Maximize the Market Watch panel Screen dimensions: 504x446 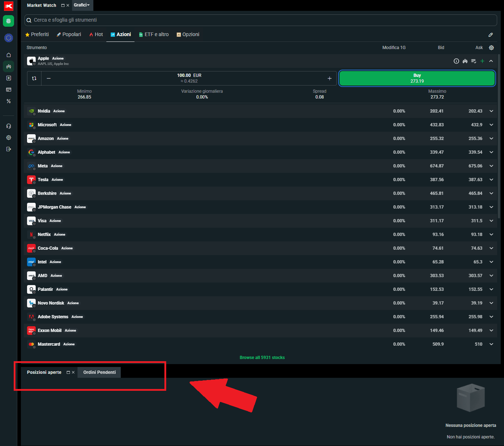[x=63, y=5]
